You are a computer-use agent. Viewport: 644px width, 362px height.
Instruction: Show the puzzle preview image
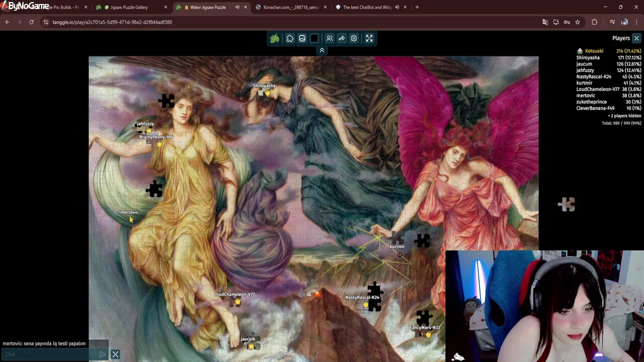pos(302,38)
